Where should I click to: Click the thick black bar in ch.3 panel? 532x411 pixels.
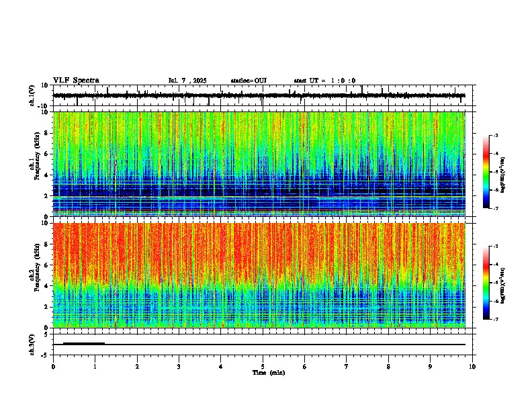84,344
